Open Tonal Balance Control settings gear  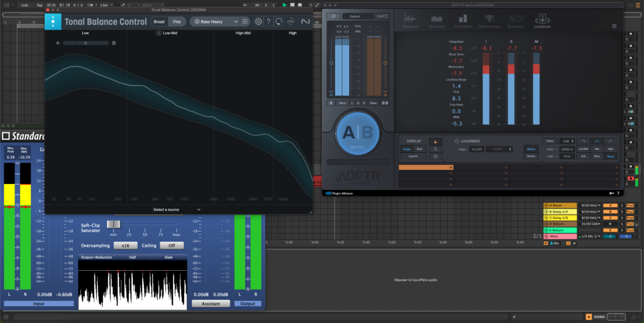[258, 21]
